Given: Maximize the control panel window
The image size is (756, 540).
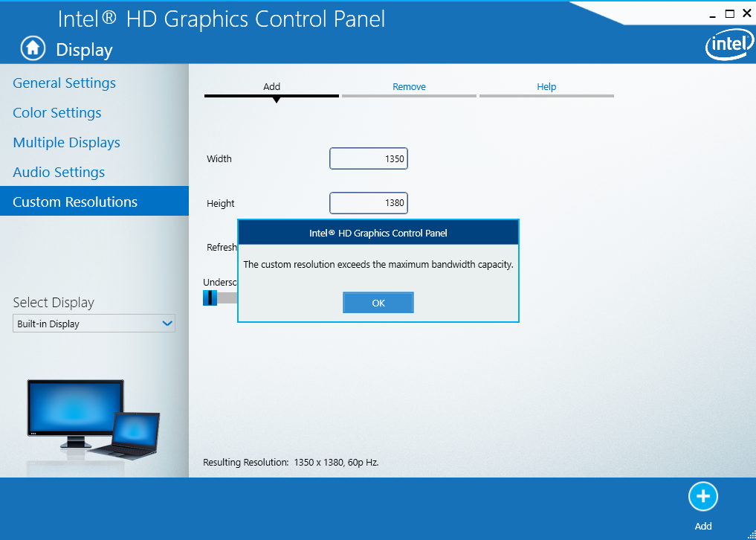Looking at the screenshot, I should (x=730, y=14).
